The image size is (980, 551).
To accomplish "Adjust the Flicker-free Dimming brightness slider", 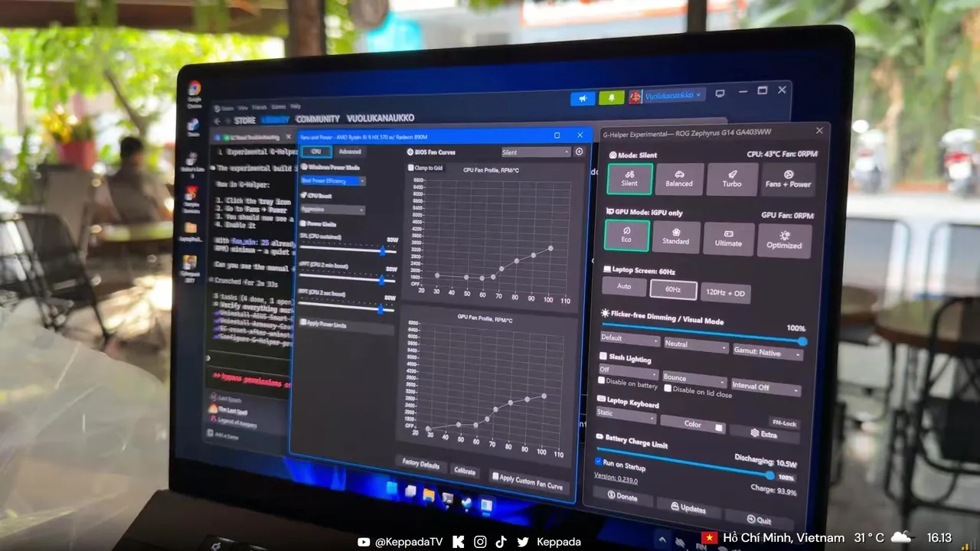I will [703, 331].
